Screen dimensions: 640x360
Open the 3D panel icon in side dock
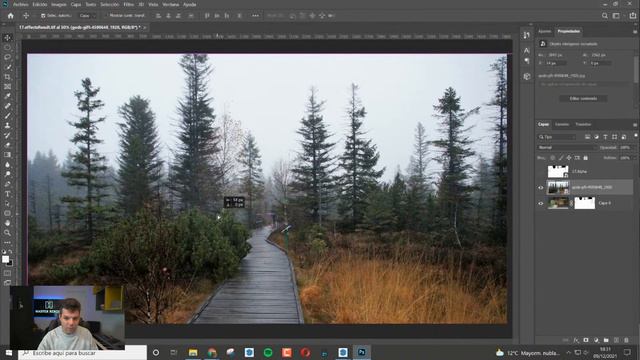click(x=527, y=76)
